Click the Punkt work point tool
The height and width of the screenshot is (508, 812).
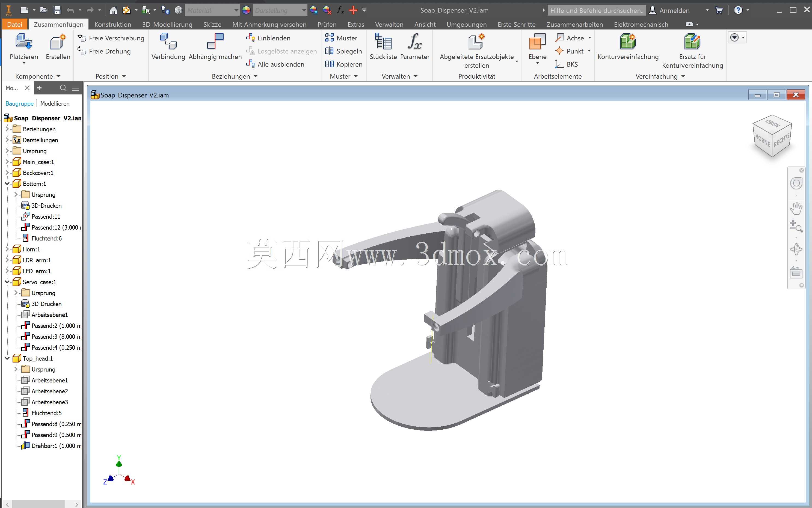pyautogui.click(x=570, y=51)
